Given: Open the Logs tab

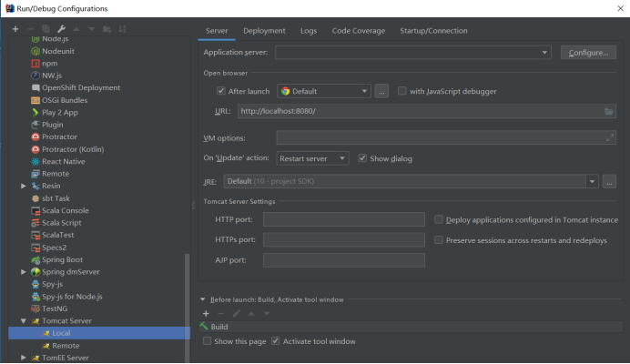Looking at the screenshot, I should [x=309, y=31].
